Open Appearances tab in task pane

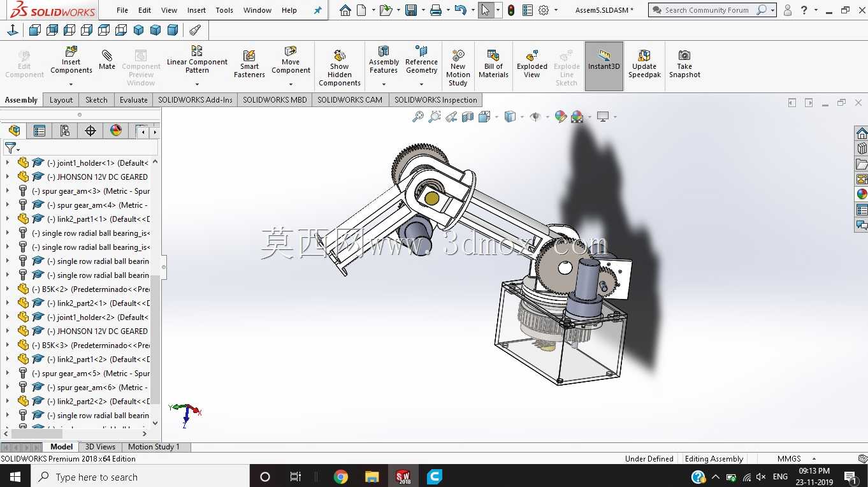(x=862, y=194)
